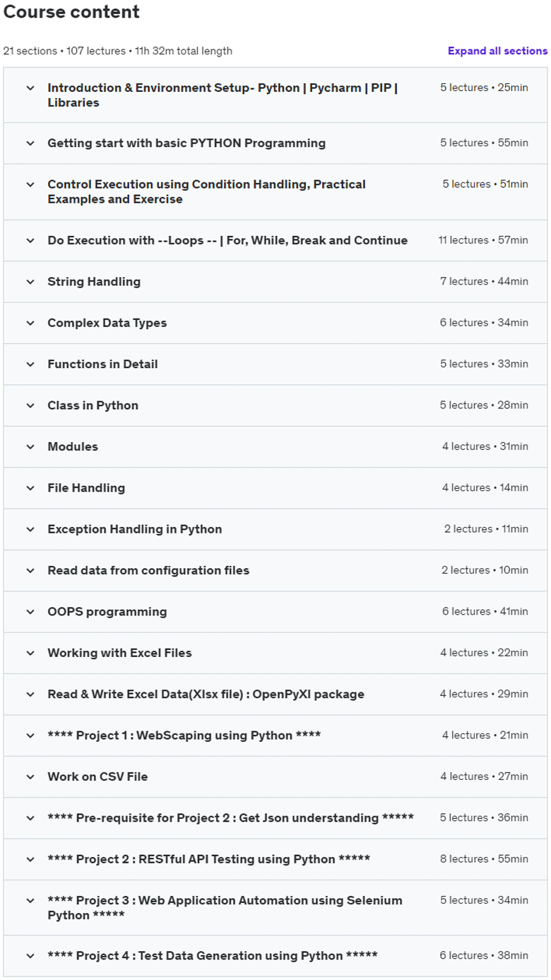
Task: Toggle chevron for Project 3 Selenium automation
Action: click(30, 900)
